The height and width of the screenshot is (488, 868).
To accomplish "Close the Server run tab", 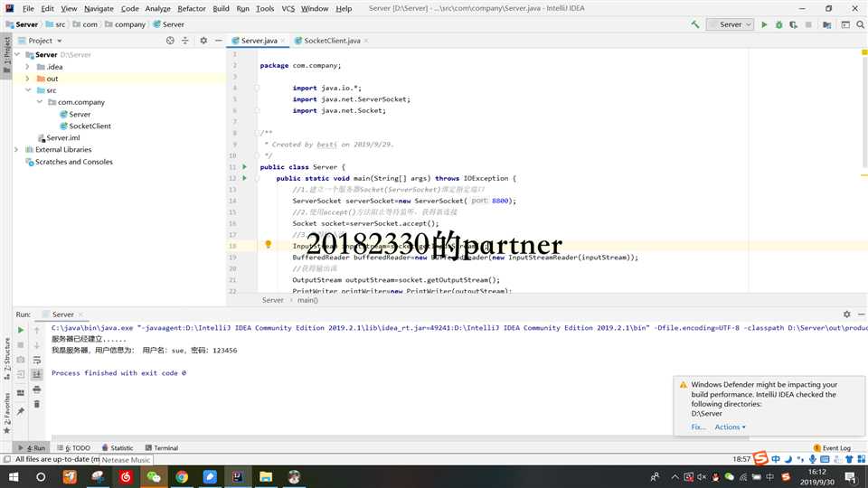I will pos(80,314).
